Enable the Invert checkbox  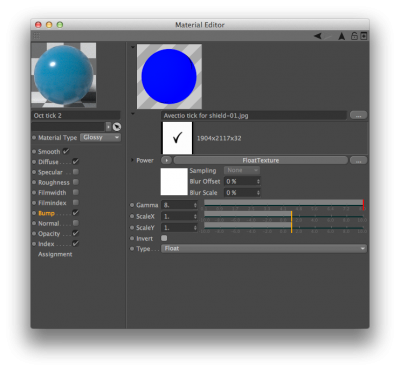tap(164, 238)
